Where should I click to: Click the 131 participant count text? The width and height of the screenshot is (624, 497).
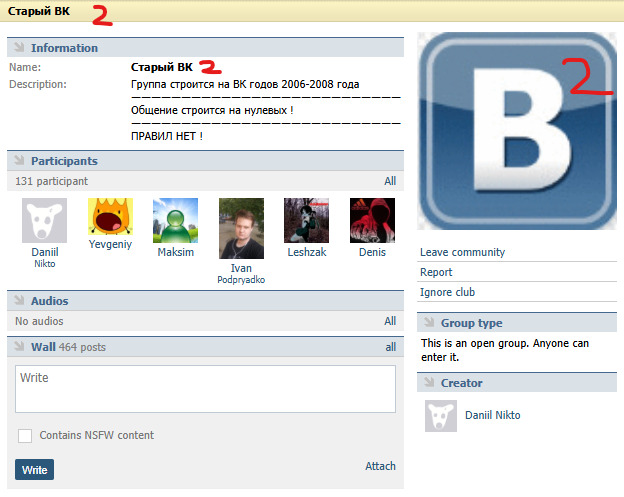(51, 181)
